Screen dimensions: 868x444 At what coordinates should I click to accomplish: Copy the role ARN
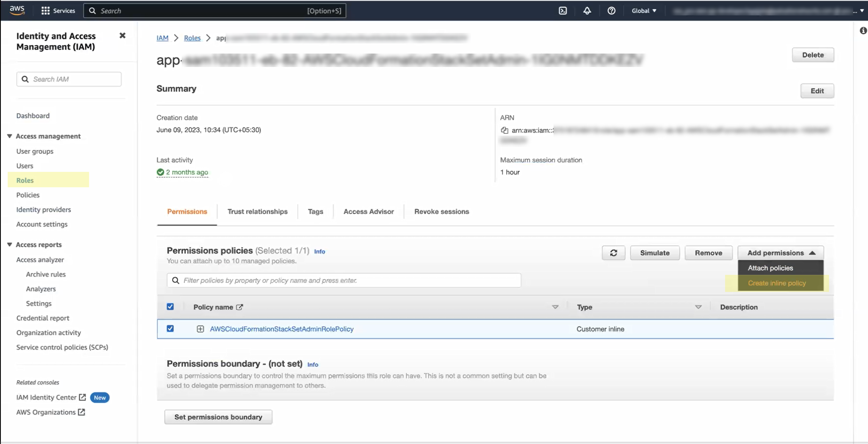504,130
